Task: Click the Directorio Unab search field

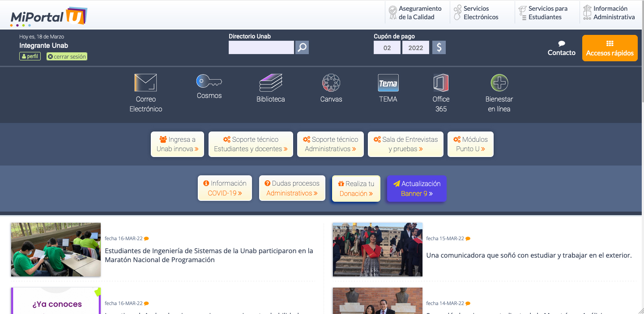Action: (x=261, y=47)
